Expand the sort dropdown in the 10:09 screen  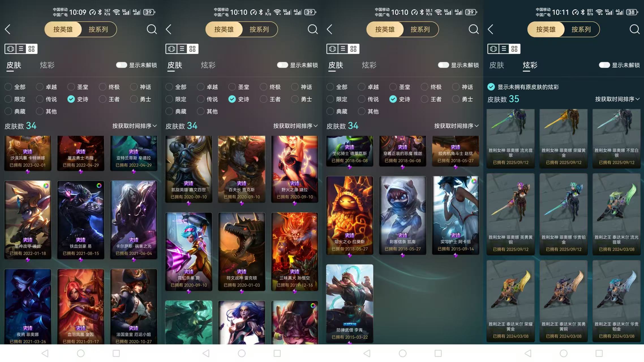click(135, 126)
